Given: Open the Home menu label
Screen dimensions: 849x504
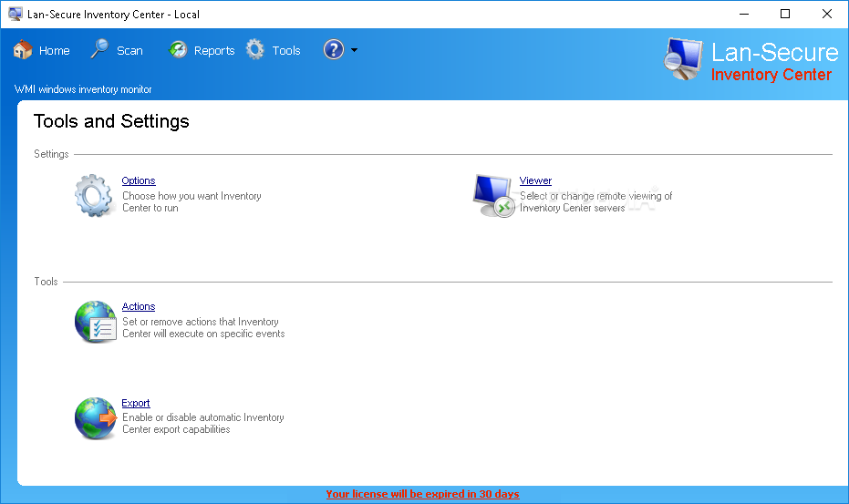Looking at the screenshot, I should coord(54,50).
